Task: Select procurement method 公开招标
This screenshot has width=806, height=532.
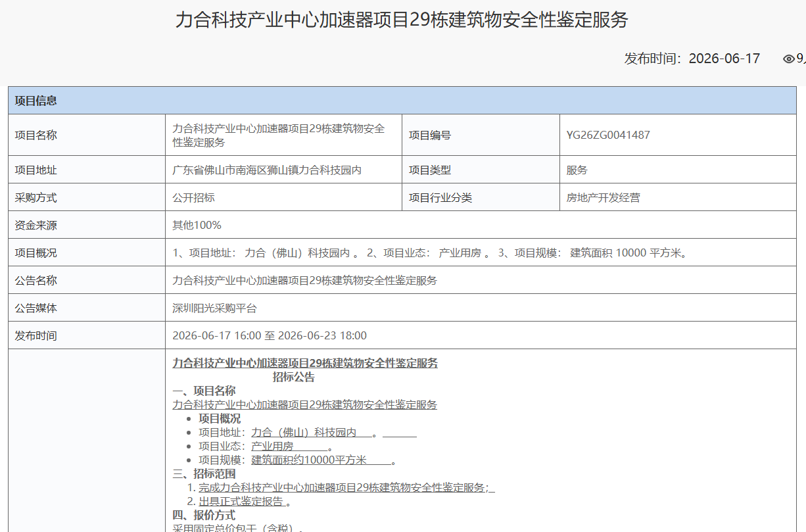Action: point(193,197)
